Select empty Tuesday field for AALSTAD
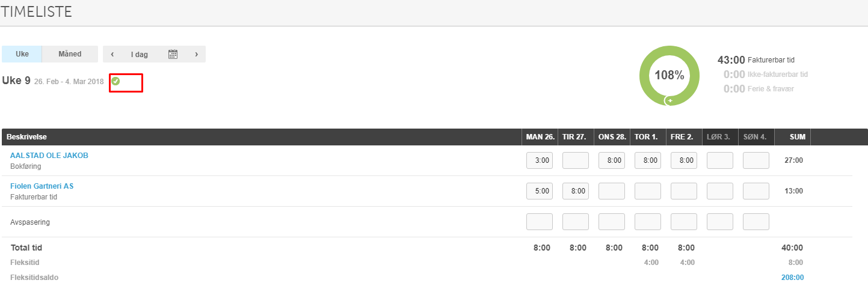Viewport: 868px width, 283px height. click(576, 160)
